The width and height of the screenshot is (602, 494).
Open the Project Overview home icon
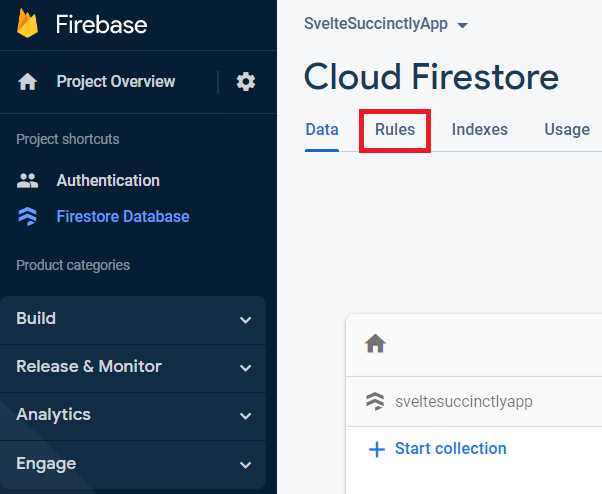(x=28, y=82)
